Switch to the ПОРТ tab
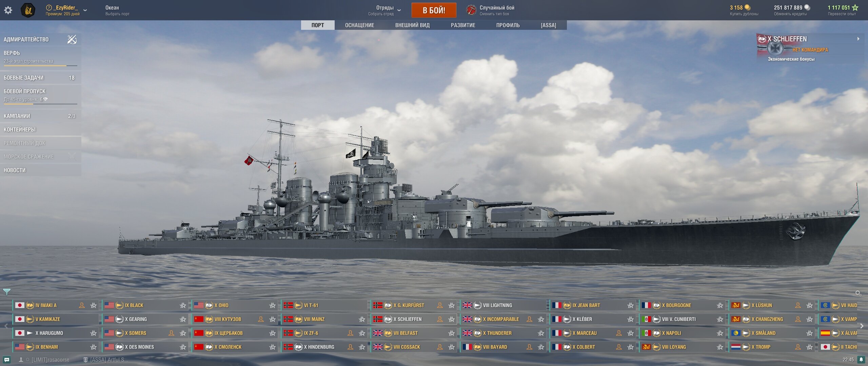Viewport: 868px width, 366px height. (x=318, y=25)
